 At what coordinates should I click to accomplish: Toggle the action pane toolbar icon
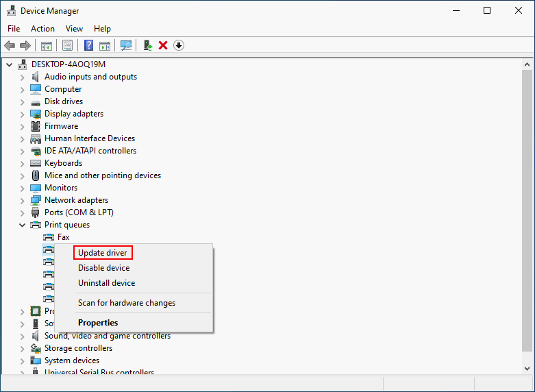pos(105,45)
